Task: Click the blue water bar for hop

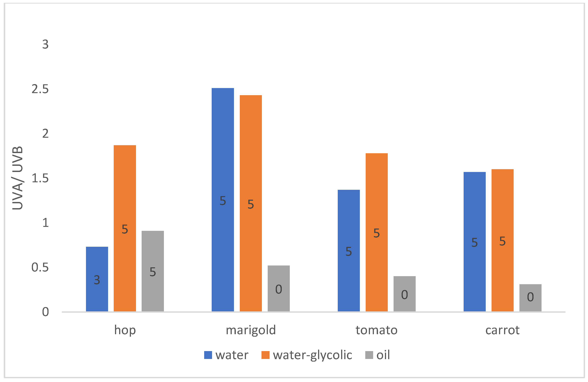Action: (x=97, y=279)
